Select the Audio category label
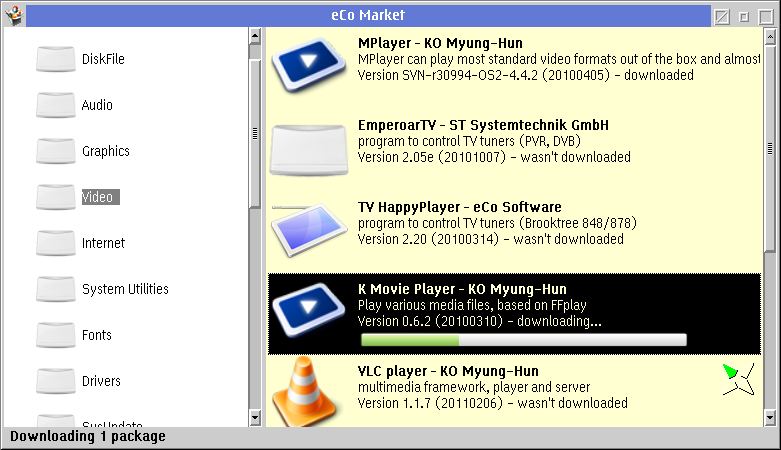The width and height of the screenshot is (781, 450). [x=97, y=105]
